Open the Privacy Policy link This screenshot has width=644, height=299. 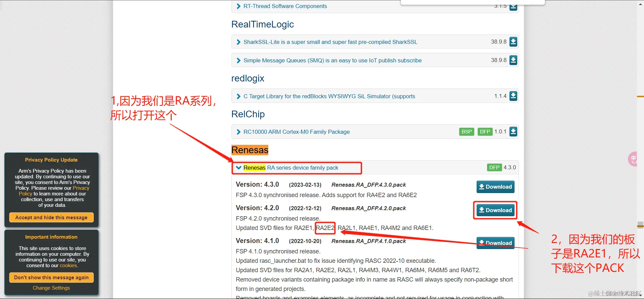click(x=54, y=191)
